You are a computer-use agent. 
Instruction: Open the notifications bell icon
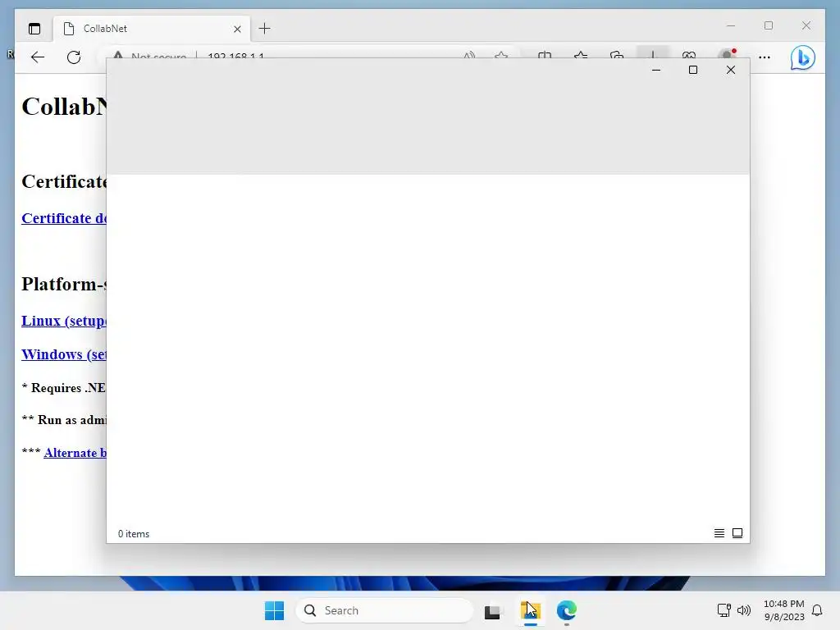point(817,610)
